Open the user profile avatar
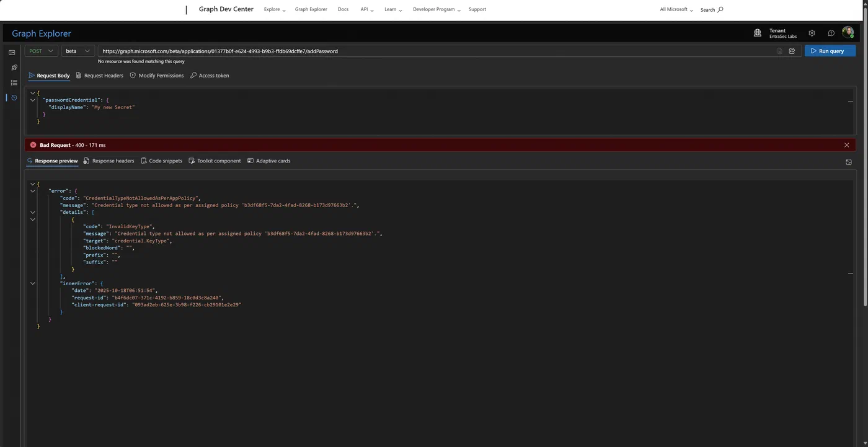 tap(848, 33)
